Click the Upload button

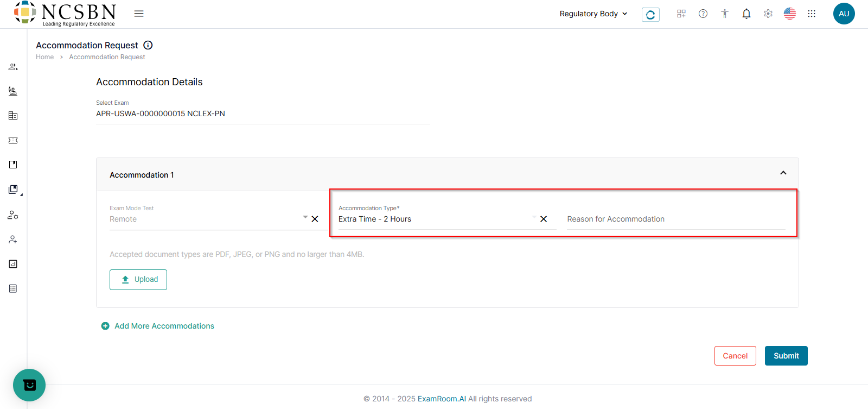point(138,280)
